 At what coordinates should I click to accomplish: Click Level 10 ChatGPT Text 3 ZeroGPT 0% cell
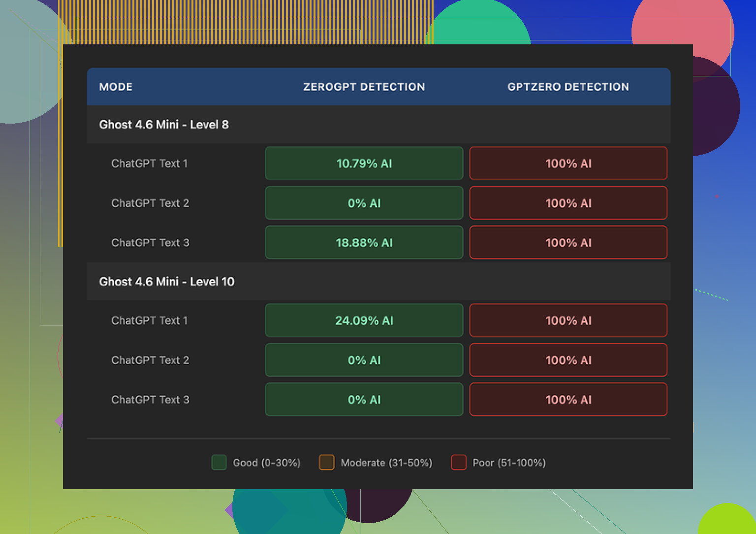click(x=364, y=400)
